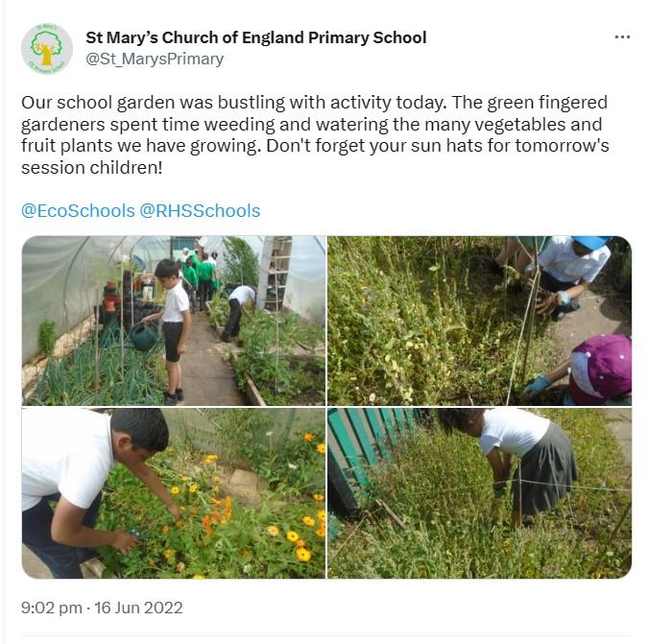The height and width of the screenshot is (644, 648).
Task: Click the 9:02 pm timestamp
Action: tap(51, 608)
